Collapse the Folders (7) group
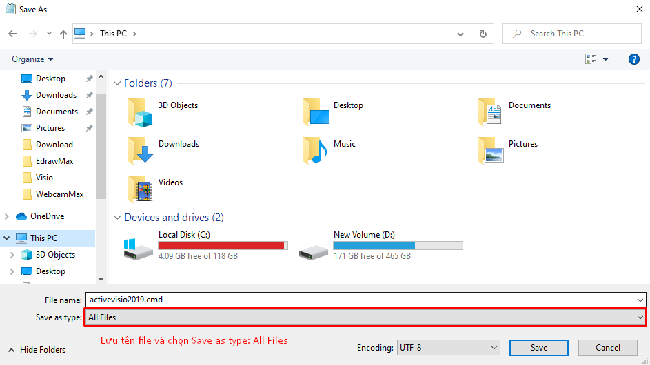650x365 pixels. pos(117,83)
